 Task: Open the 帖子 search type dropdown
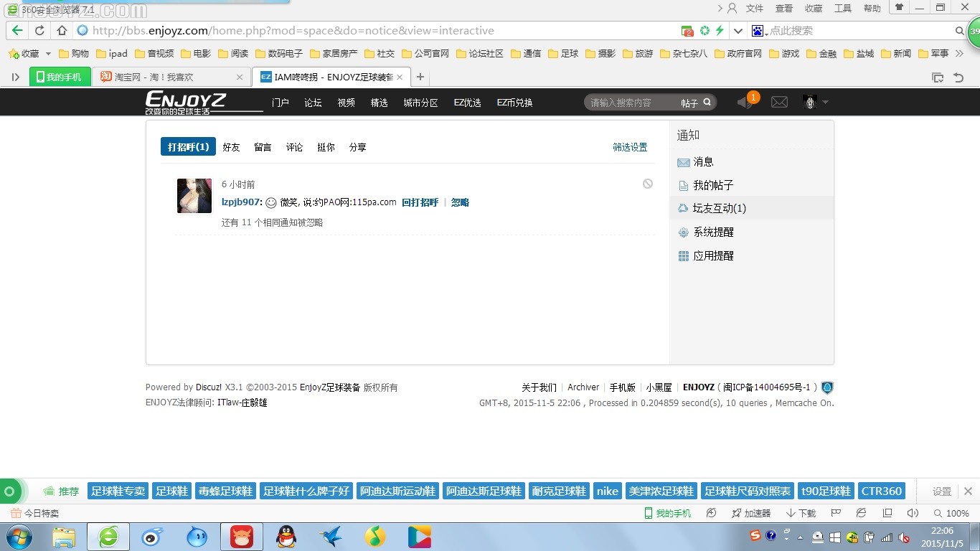[x=689, y=103]
